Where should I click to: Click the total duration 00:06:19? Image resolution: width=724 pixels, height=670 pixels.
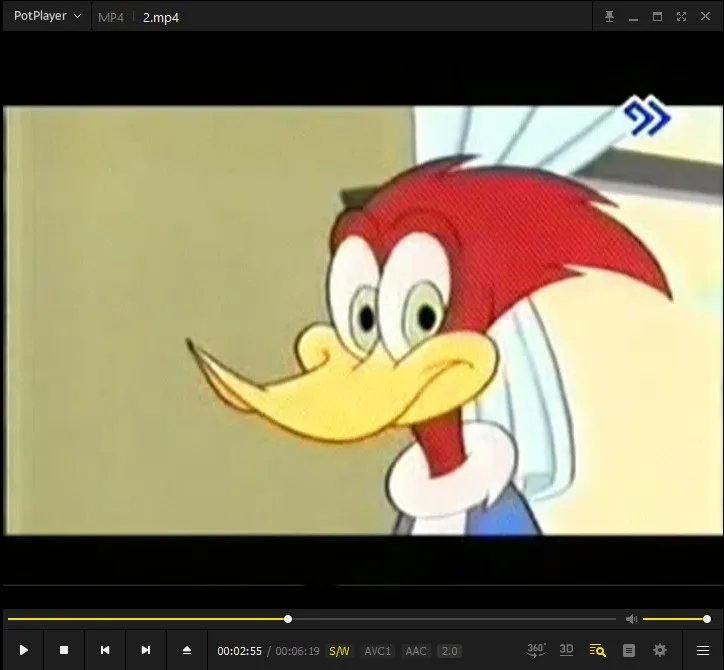297,651
